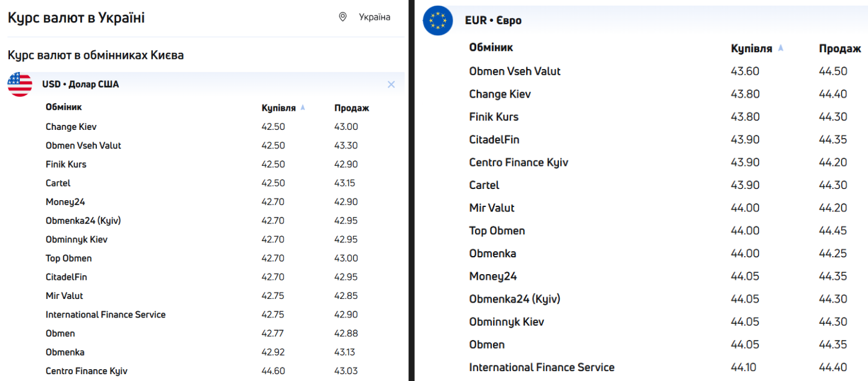Click the USA flag icon
Image resolution: width=868 pixels, height=381 pixels.
coord(20,84)
